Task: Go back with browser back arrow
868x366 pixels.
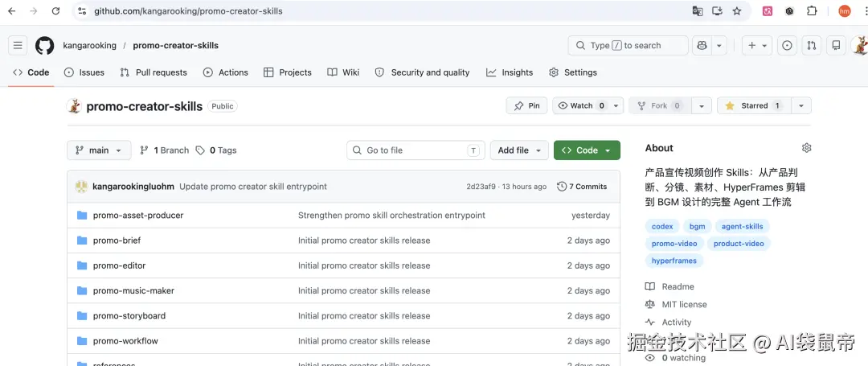Action: pyautogui.click(x=11, y=11)
